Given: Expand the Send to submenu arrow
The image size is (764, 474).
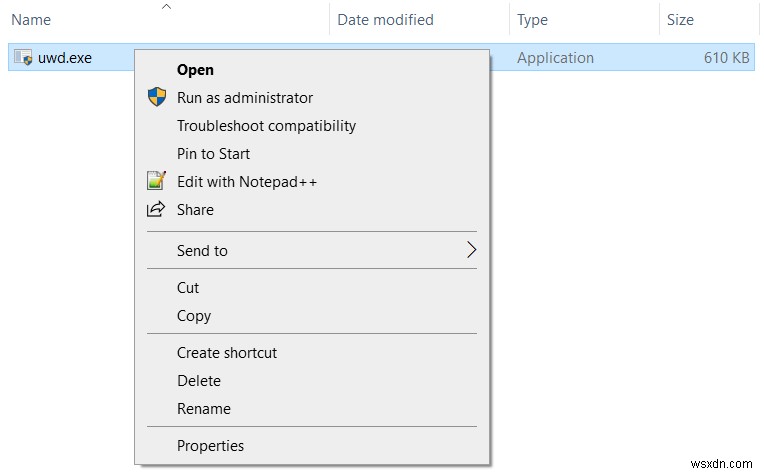Looking at the screenshot, I should [x=471, y=250].
